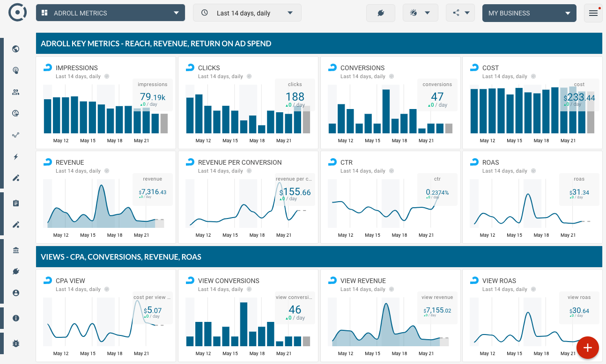This screenshot has height=364, width=606.
Task: Open the pie chart clock icon in sidebar
Action: (x=16, y=113)
